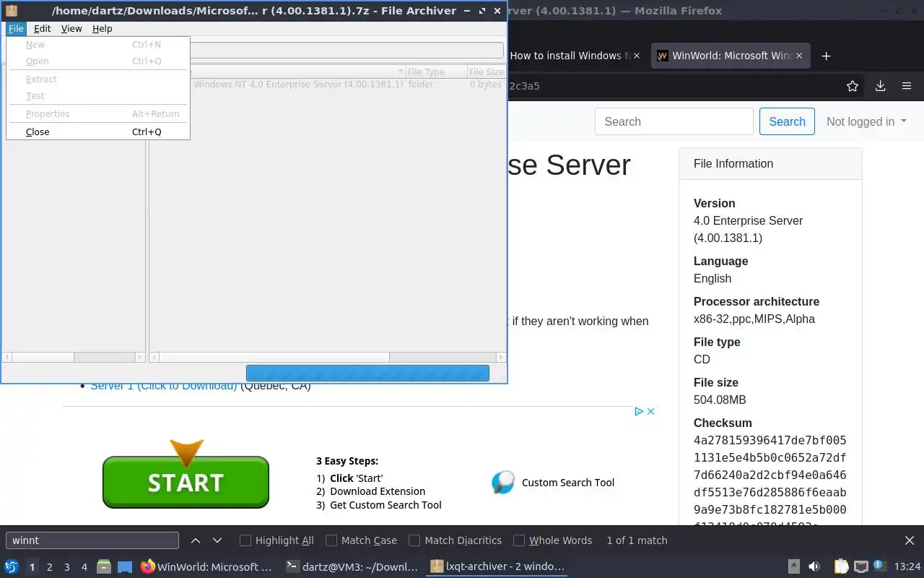Image resolution: width=924 pixels, height=578 pixels.
Task: Focus the WinWorld Search text field
Action: pos(674,121)
